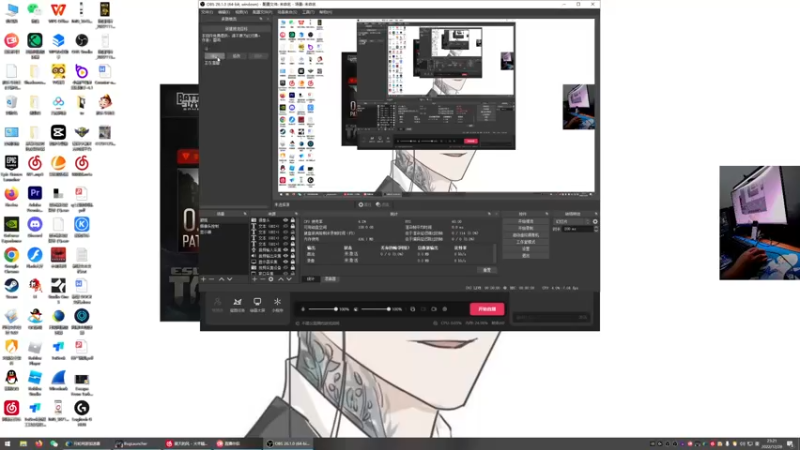The width and height of the screenshot is (800, 450).
Task: Toggle visibility eye of the first source row
Action: [285, 220]
